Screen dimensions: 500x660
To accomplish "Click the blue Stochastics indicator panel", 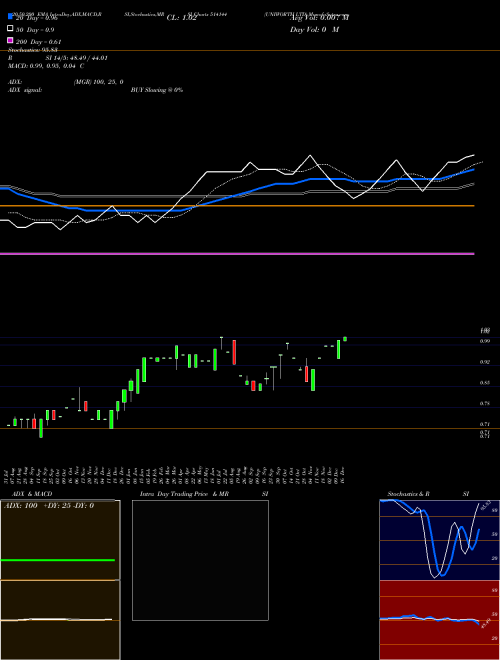I will pos(439,540).
